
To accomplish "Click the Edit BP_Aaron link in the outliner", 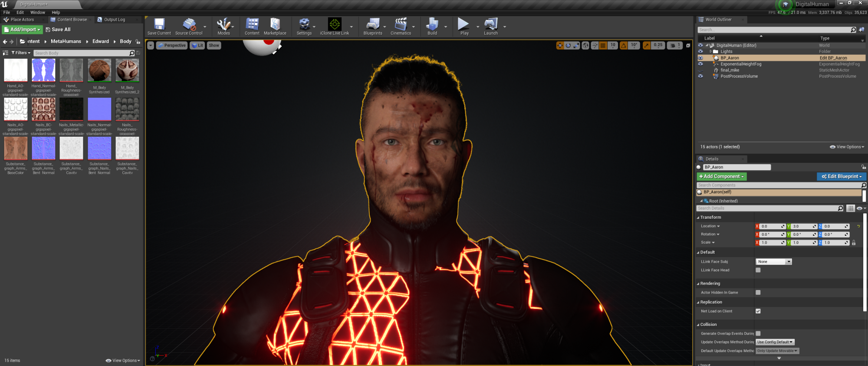I will pos(833,58).
